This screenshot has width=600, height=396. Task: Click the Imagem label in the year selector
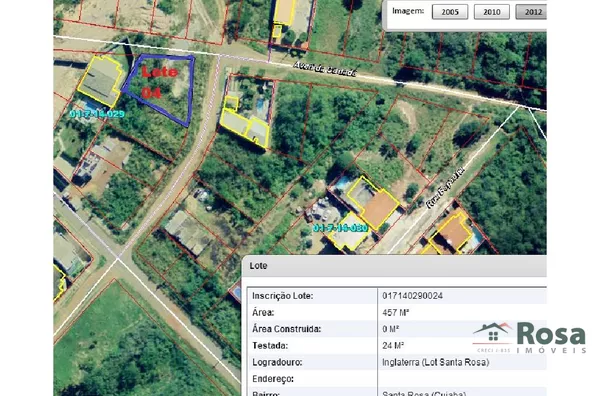[408, 11]
